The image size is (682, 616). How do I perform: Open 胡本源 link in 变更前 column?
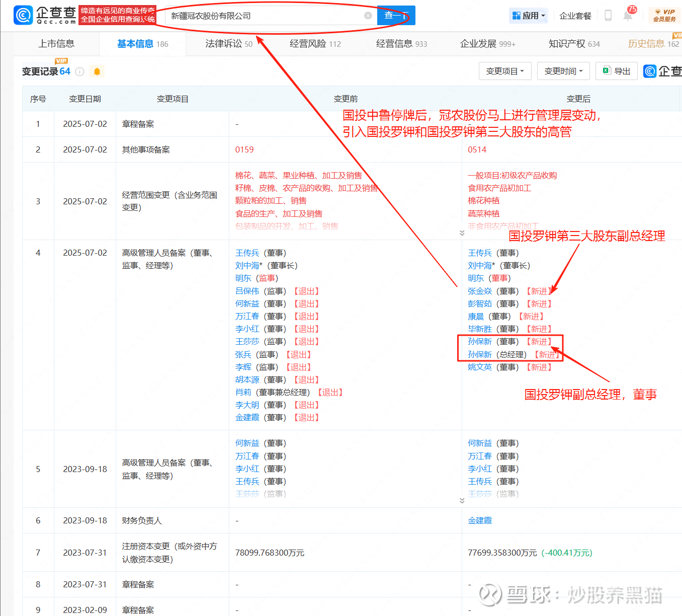(247, 379)
